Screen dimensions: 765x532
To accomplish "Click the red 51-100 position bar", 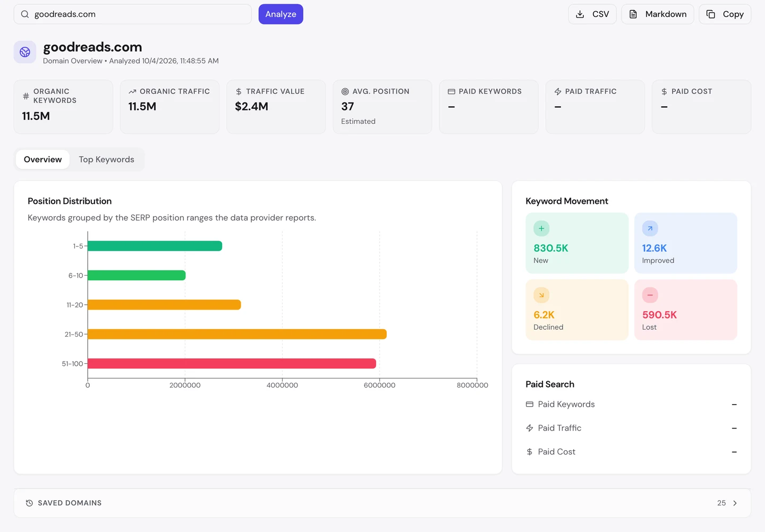I will (232, 364).
